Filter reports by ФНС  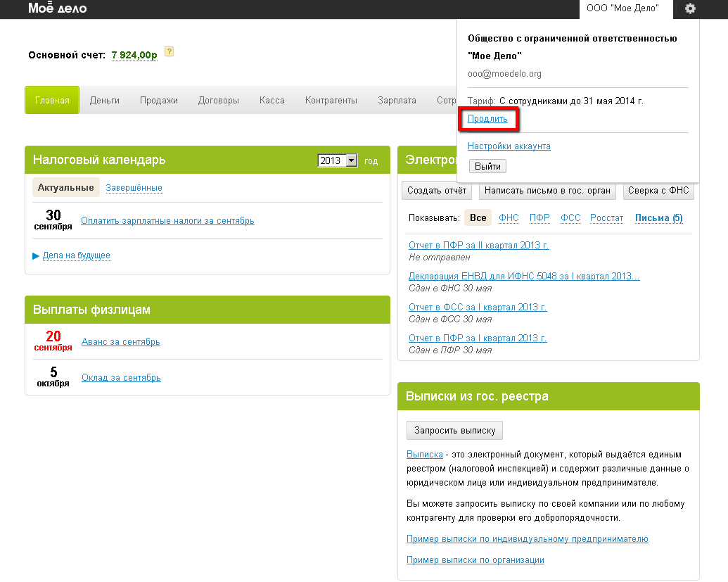pyautogui.click(x=509, y=218)
